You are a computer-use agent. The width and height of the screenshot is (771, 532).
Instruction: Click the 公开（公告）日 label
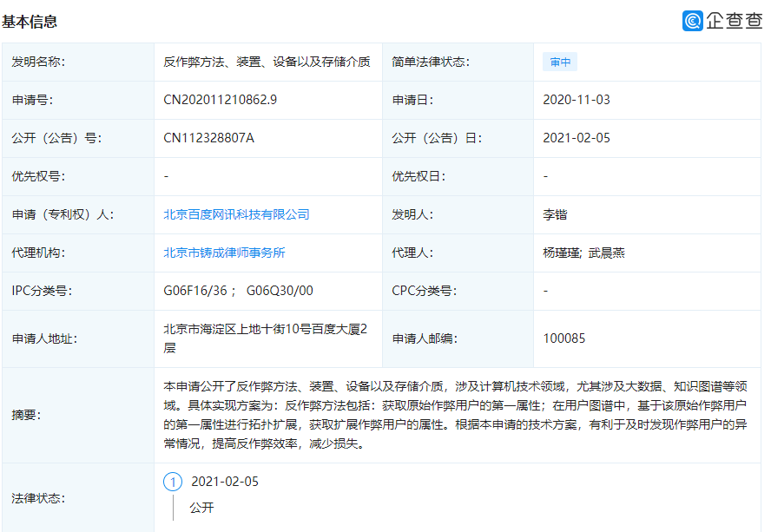pos(437,138)
